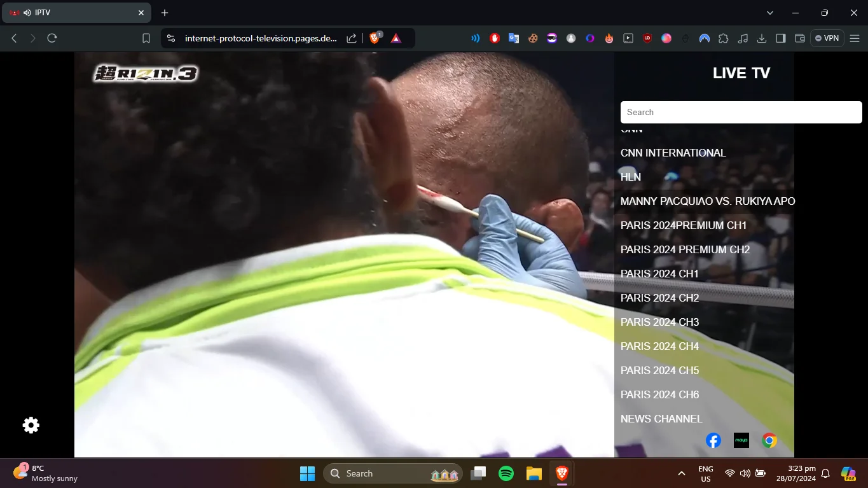Open the Chrome icon link
Screen dimensions: 868x488
click(769, 440)
